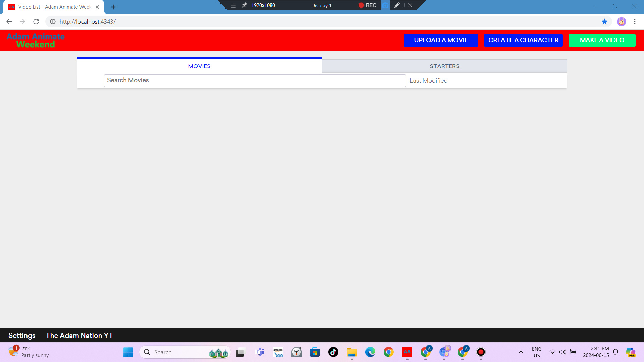Viewport: 644px width, 362px height.
Task: Open the recorder hamburger menu
Action: point(233,5)
